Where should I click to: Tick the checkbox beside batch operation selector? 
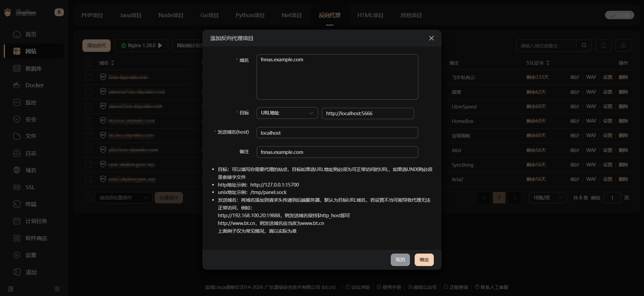pyautogui.click(x=89, y=198)
